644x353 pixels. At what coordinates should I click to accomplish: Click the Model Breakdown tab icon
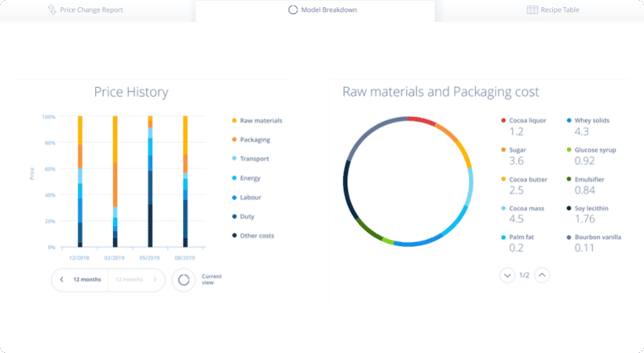tap(293, 10)
